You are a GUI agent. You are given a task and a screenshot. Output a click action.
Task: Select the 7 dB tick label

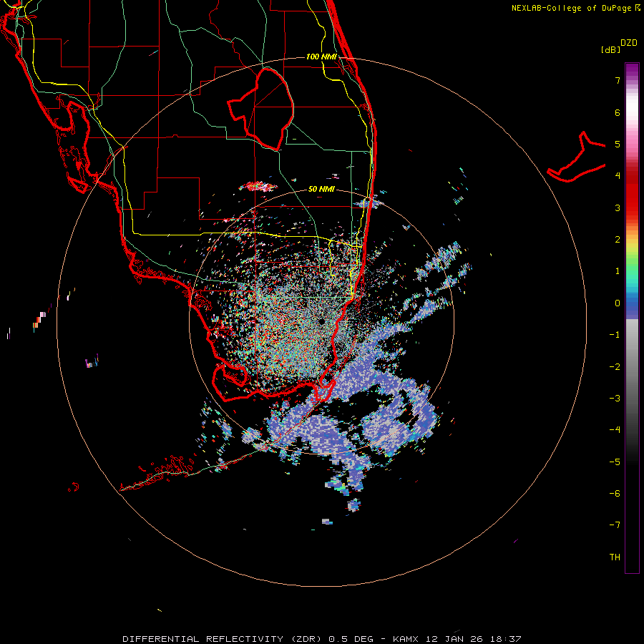coord(617,80)
